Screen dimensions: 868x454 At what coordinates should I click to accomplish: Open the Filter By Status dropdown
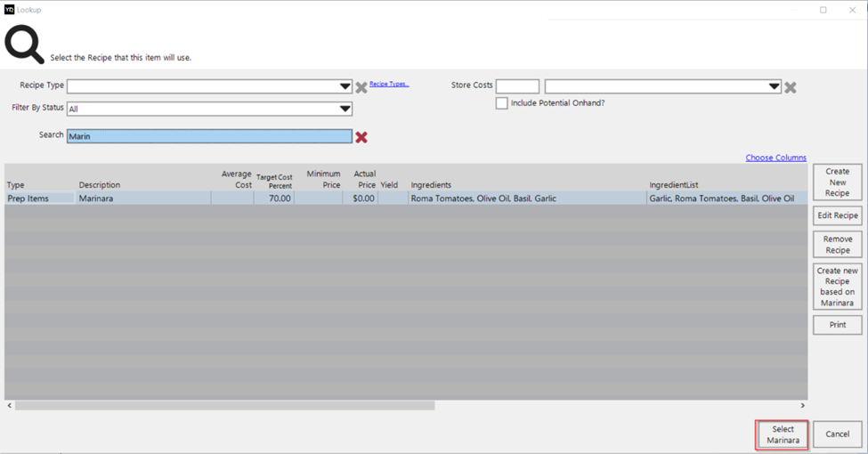click(x=345, y=109)
